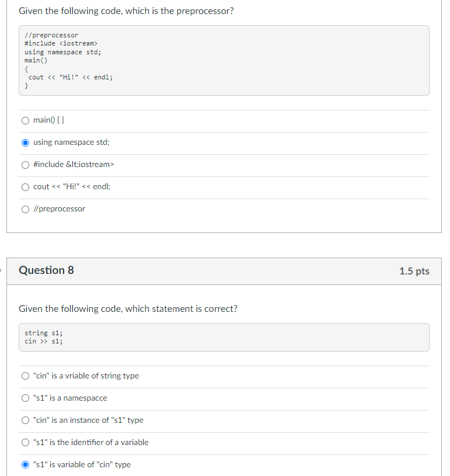Image resolution: width=450 pixels, height=476 pixels.
Task: Select "using namespace std;" as the preprocessor answer
Action: pos(26,142)
